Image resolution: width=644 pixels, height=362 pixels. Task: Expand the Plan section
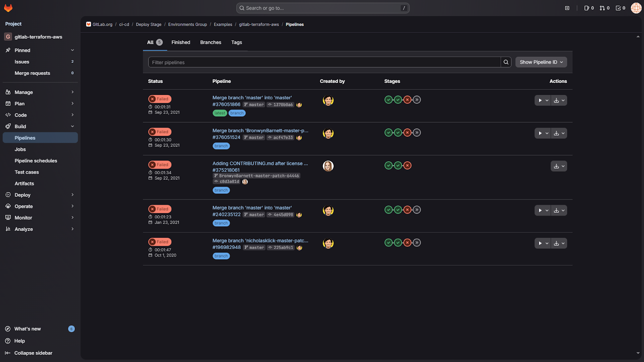(x=40, y=104)
